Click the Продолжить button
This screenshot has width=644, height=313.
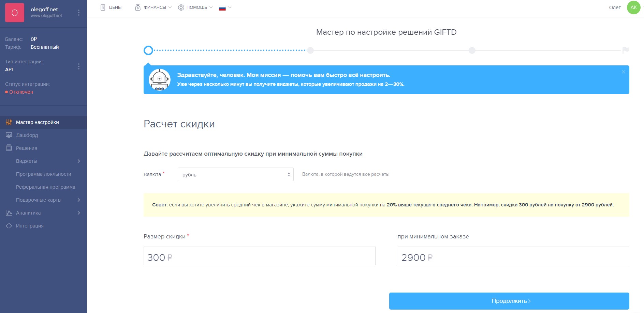[509, 301]
